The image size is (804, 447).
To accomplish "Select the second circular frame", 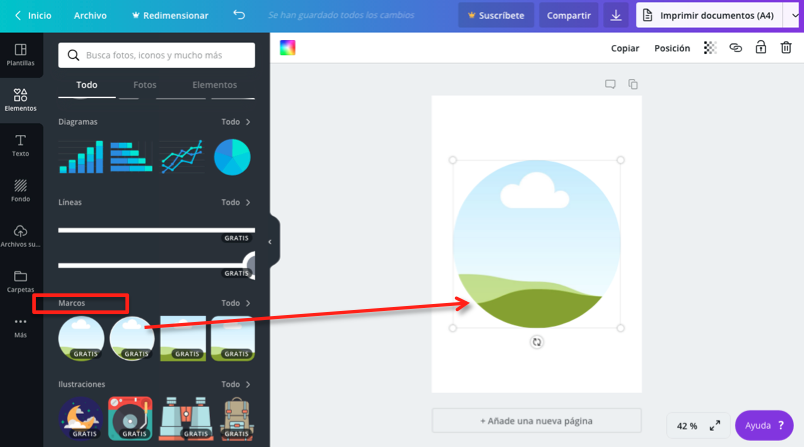I will 132,338.
